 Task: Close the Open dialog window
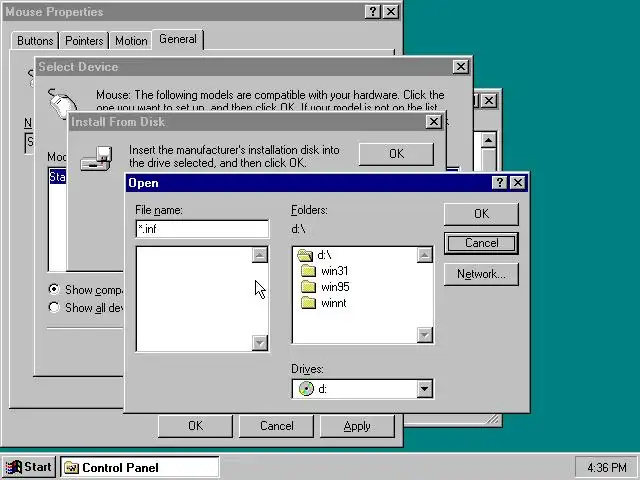518,182
